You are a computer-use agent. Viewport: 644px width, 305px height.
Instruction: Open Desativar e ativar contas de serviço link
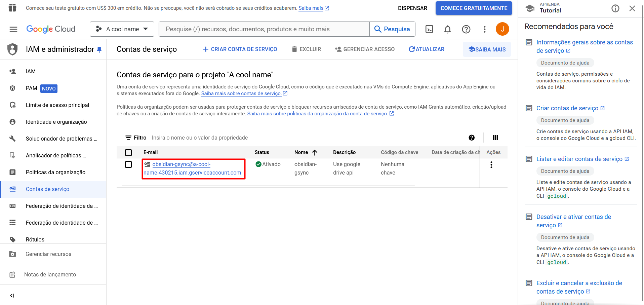point(574,221)
